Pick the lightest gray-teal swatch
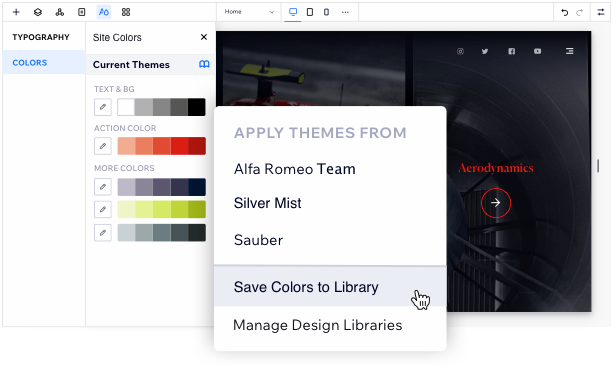Image resolution: width=616 pixels, height=368 pixels. (x=126, y=233)
